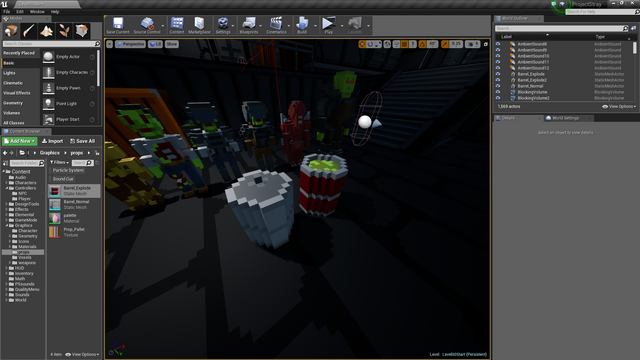Select the Barrel_Explode static mesh asset

pos(74,191)
